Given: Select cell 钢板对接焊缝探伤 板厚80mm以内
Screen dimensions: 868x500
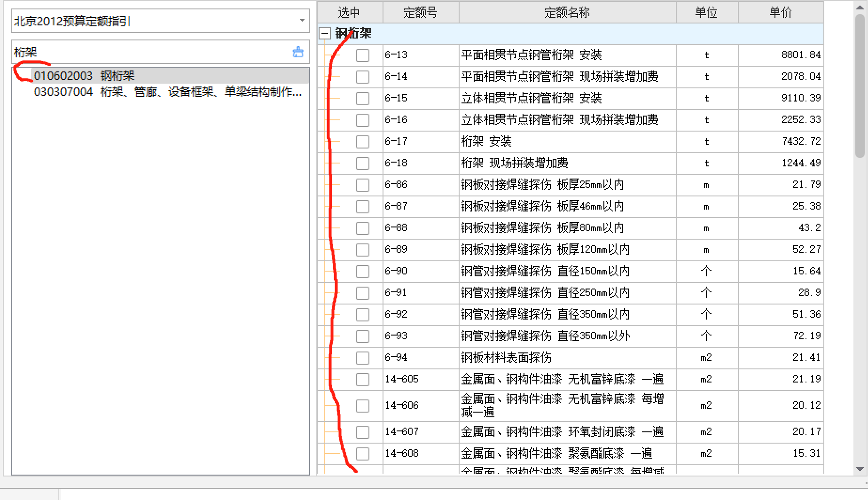Looking at the screenshot, I should (x=567, y=228).
